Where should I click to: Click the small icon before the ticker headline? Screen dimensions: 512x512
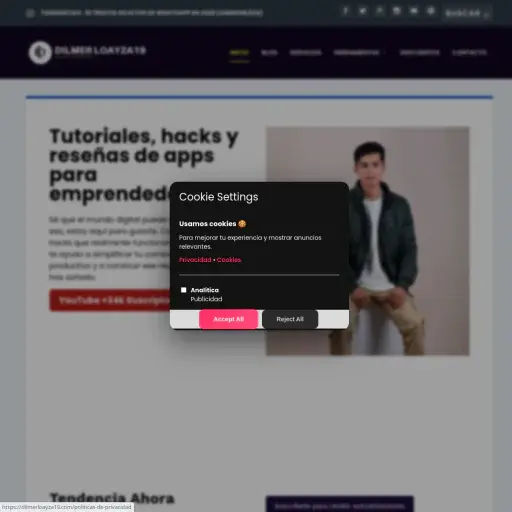(30, 13)
